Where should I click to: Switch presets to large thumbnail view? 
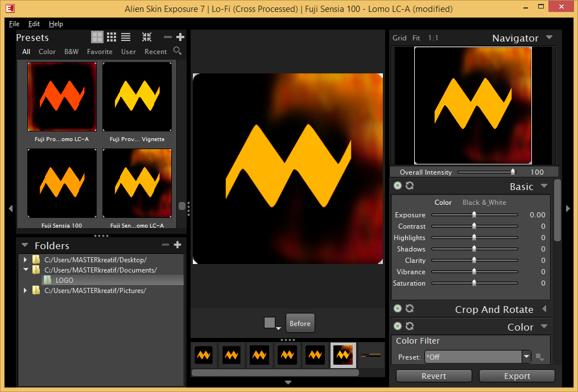(97, 37)
